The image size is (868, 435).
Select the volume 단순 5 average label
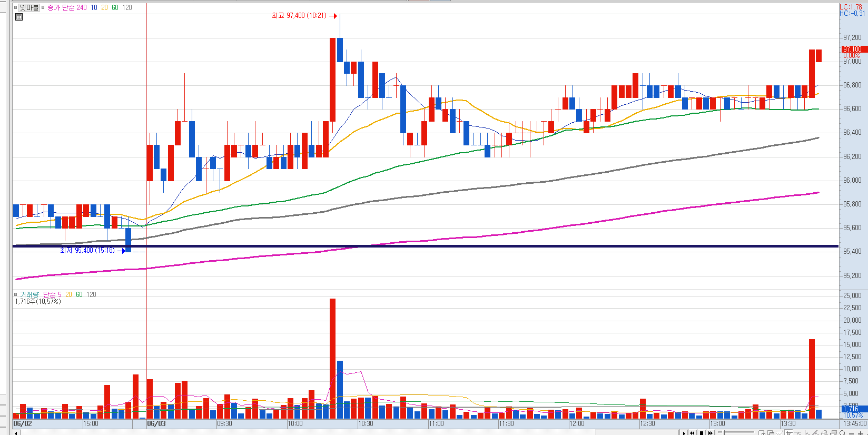pyautogui.click(x=52, y=294)
